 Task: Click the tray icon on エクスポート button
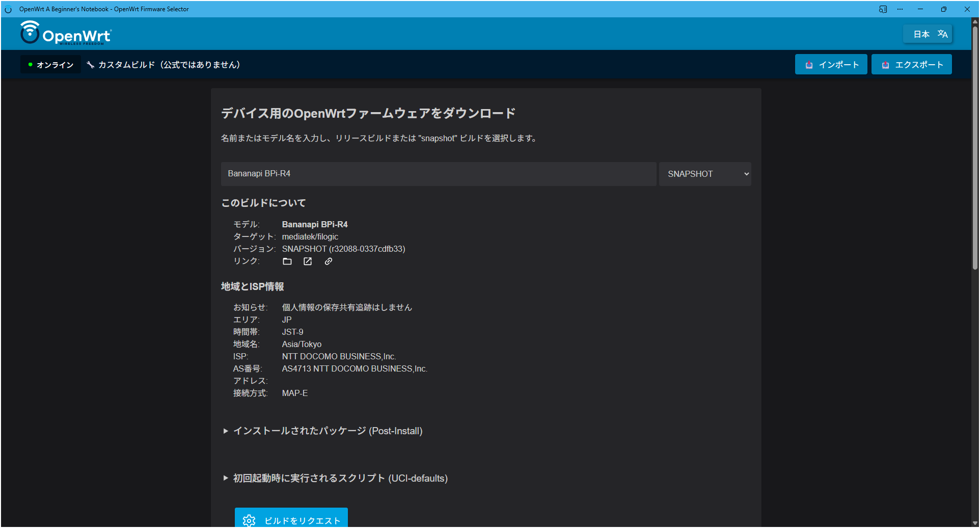885,65
